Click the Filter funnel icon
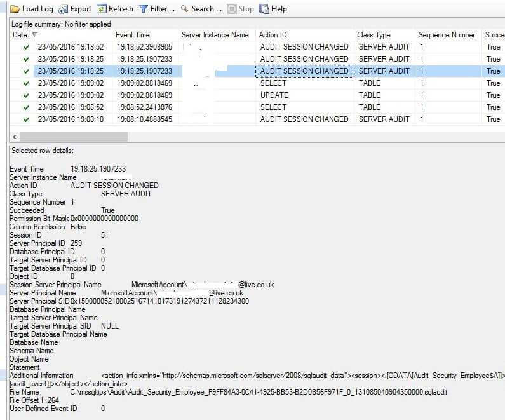This screenshot has height=420, width=505. tap(144, 9)
